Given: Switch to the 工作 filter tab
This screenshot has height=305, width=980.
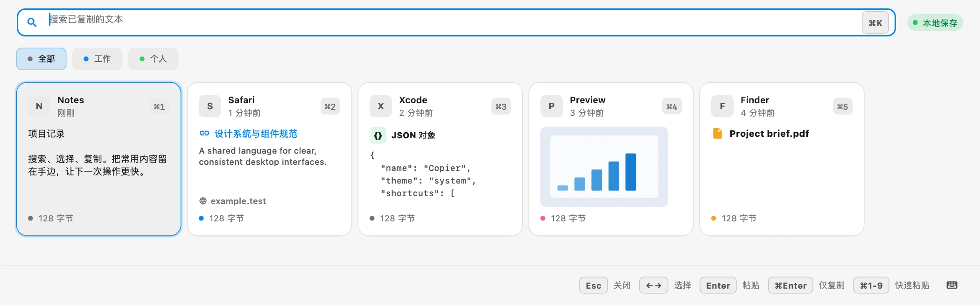Looking at the screenshot, I should (x=97, y=59).
